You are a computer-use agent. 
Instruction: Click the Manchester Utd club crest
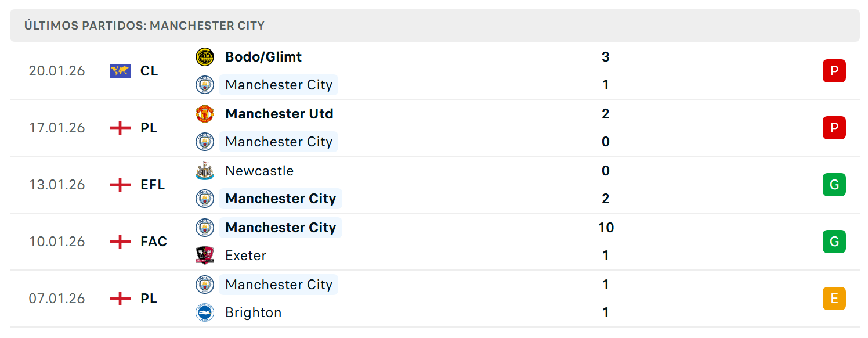click(x=205, y=114)
